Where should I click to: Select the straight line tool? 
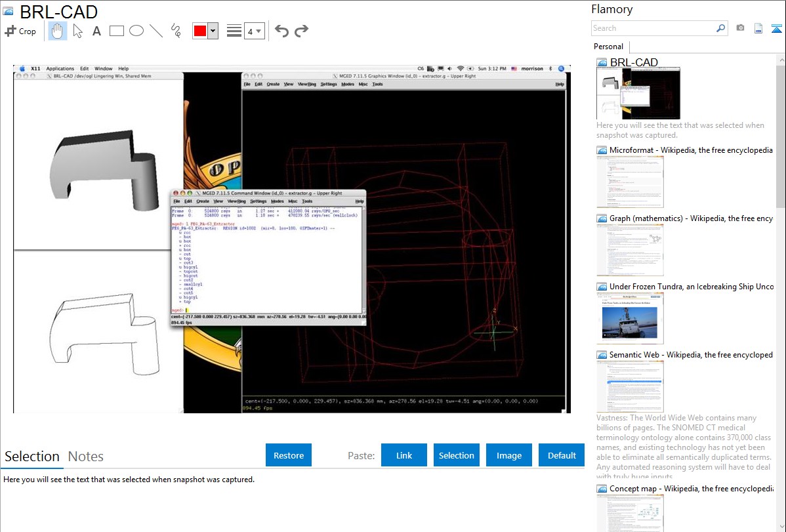156,31
